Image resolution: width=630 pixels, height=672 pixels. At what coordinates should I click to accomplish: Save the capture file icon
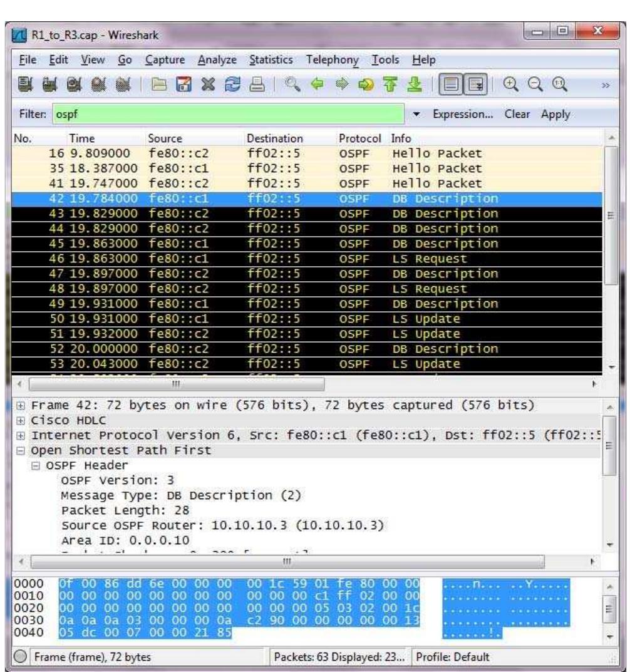(184, 85)
